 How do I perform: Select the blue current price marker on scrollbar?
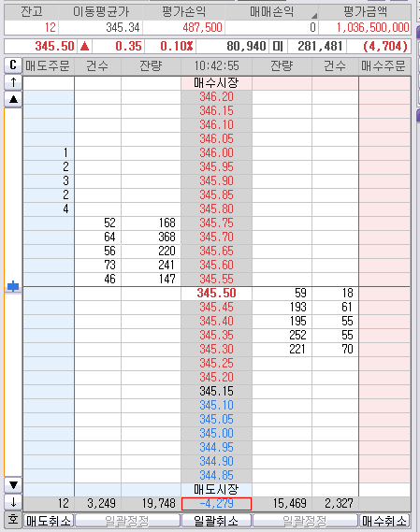tap(13, 286)
